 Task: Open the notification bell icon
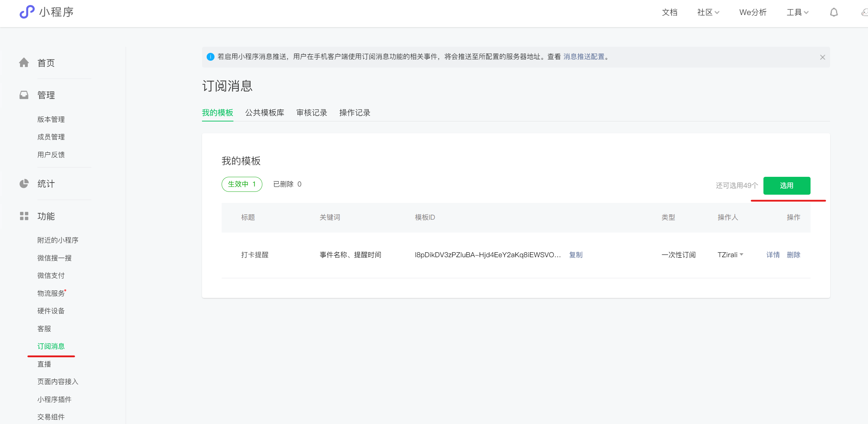834,13
